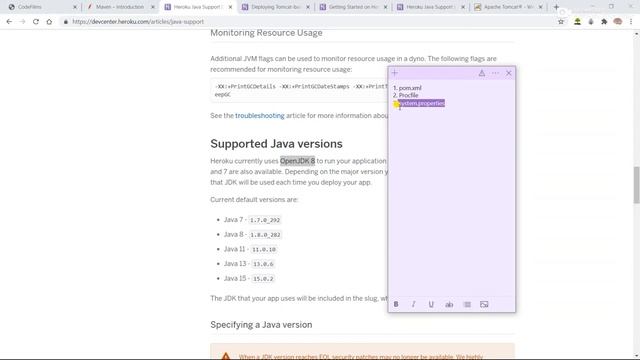Click the PrintGCDetails JVM flags code block

click(300, 90)
